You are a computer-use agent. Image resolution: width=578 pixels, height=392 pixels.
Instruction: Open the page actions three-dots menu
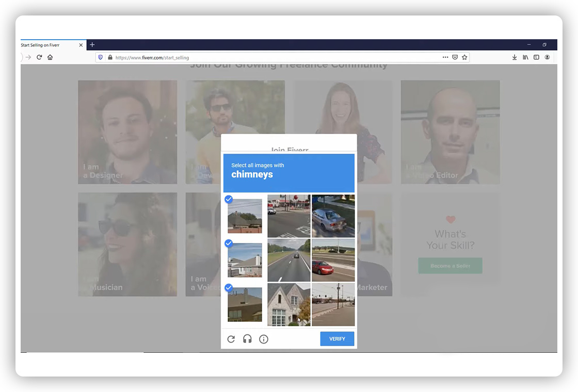[445, 57]
